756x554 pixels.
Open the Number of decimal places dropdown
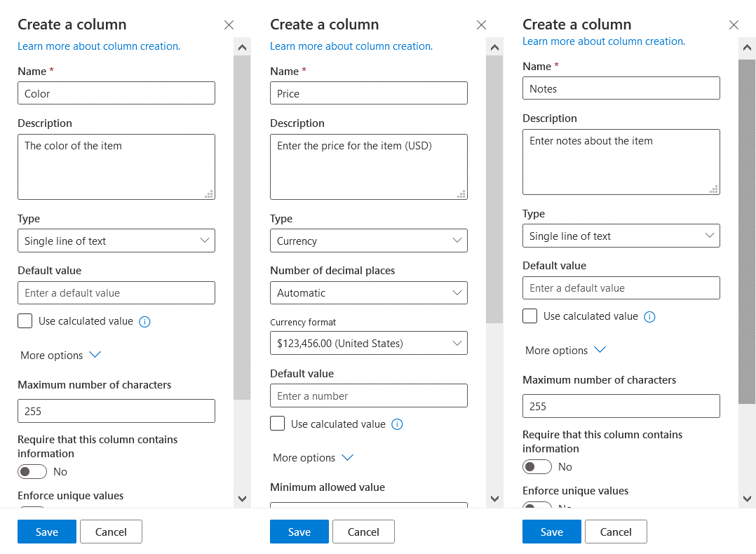369,292
